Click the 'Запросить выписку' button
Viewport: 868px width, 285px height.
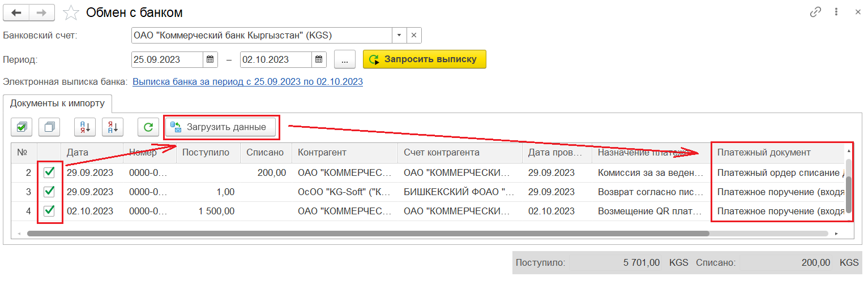(424, 59)
